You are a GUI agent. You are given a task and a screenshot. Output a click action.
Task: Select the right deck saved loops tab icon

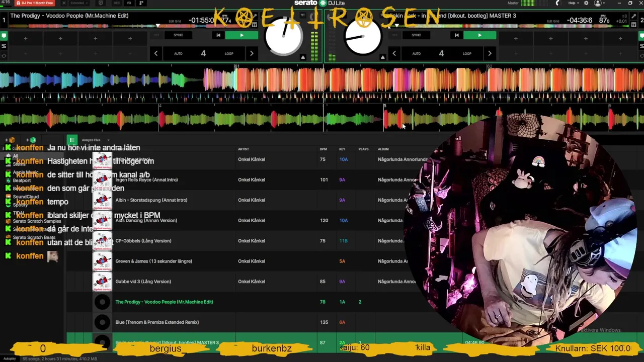tap(640, 46)
